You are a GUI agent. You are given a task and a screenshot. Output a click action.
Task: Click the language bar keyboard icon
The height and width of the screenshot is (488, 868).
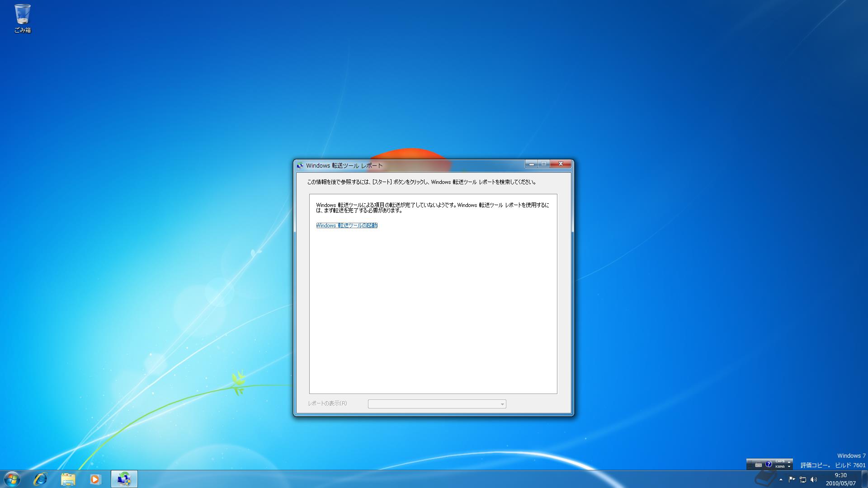[x=759, y=465]
